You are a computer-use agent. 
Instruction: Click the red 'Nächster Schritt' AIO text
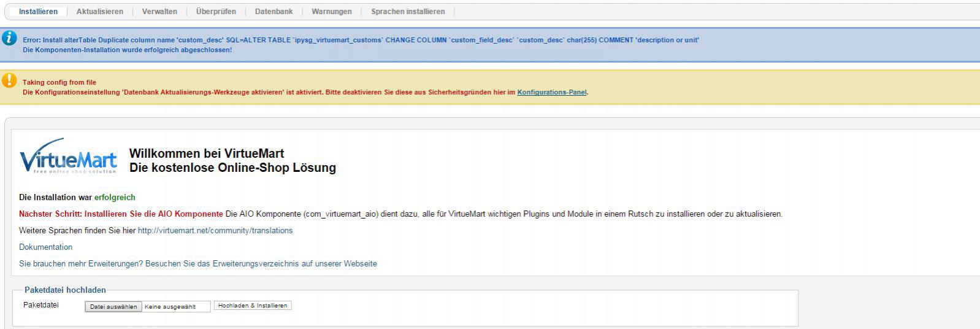point(121,214)
